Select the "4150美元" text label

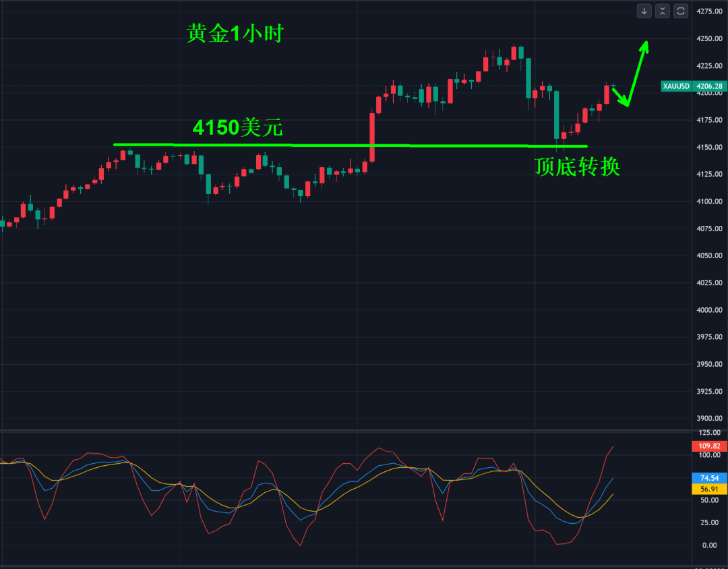click(x=238, y=127)
